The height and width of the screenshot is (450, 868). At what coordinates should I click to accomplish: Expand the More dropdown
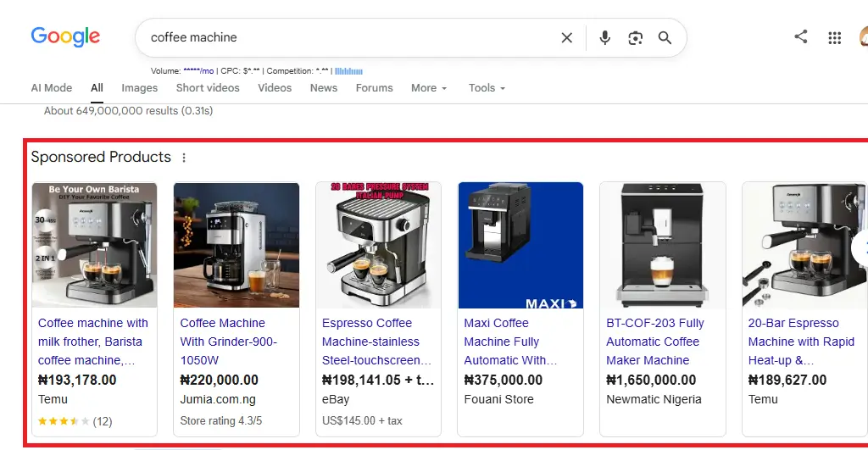click(x=428, y=88)
